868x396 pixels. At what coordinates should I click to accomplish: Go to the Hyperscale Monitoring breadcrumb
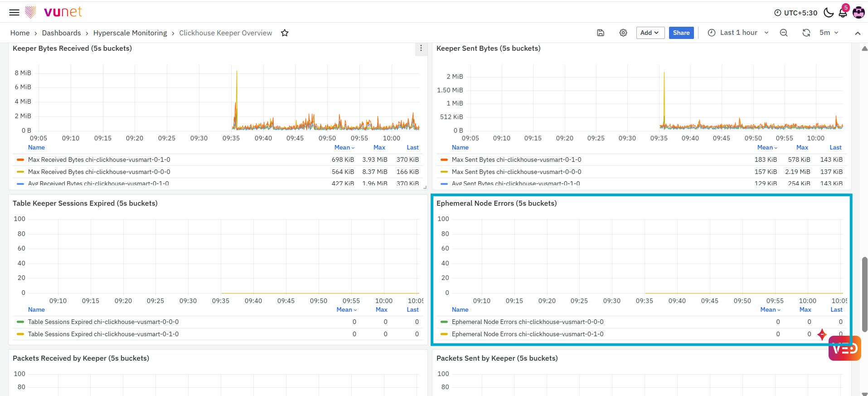(x=130, y=33)
